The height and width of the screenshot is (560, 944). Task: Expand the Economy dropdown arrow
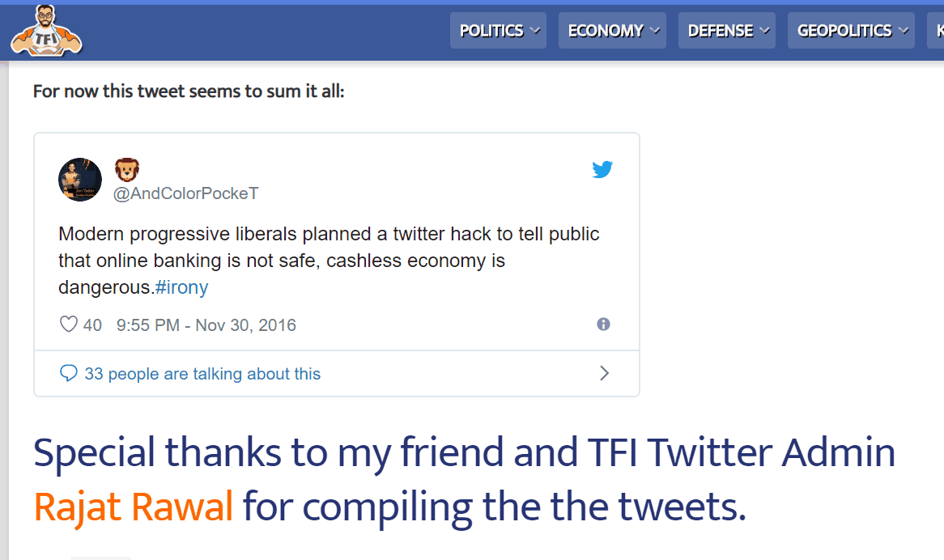coord(655,31)
